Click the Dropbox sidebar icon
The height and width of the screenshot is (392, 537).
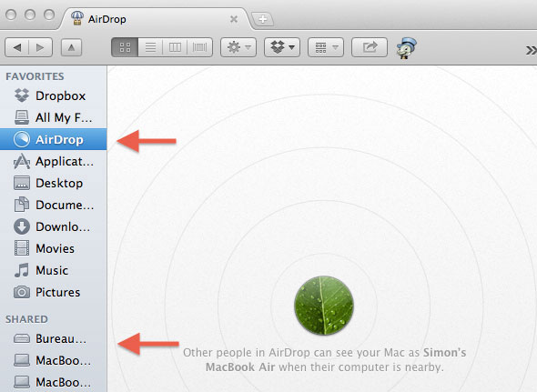(x=22, y=95)
